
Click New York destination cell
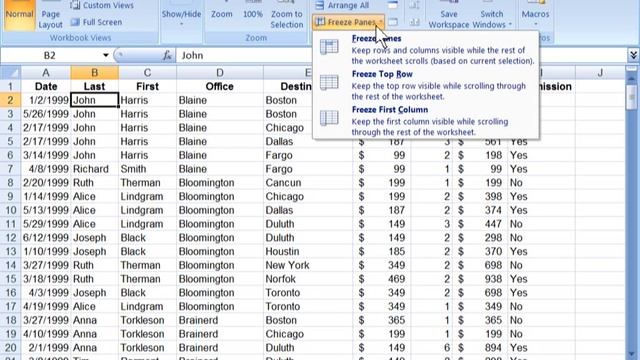click(x=308, y=265)
